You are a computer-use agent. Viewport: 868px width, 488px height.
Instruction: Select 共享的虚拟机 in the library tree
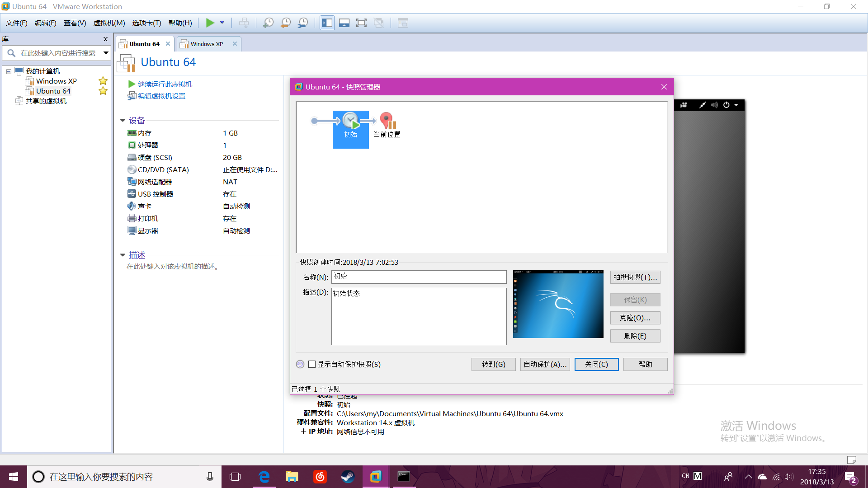click(x=46, y=101)
